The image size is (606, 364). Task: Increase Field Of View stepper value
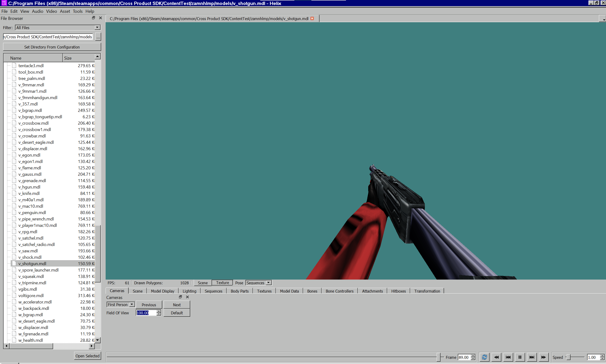click(159, 311)
